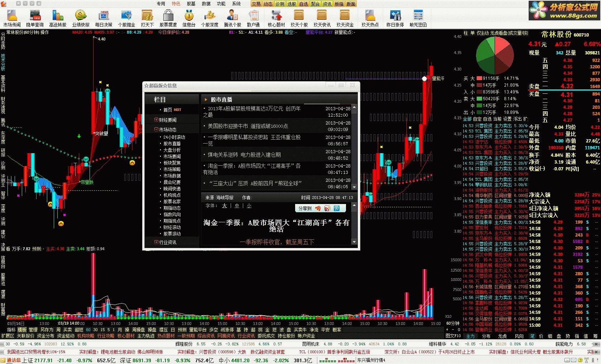Open 玖天快讯 toolbar icon
The width and height of the screenshot is (601, 364).
click(x=322, y=18)
